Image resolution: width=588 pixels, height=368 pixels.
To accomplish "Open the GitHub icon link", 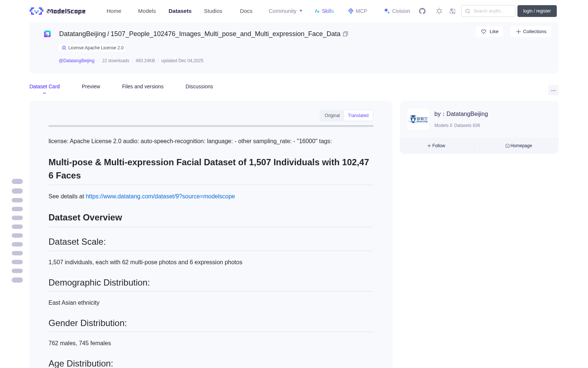I will click(x=422, y=11).
